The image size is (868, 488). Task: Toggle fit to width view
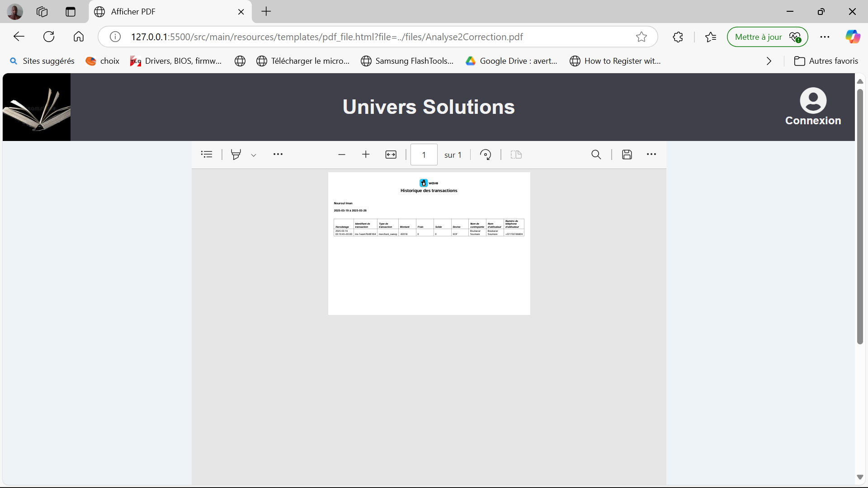pos(391,155)
